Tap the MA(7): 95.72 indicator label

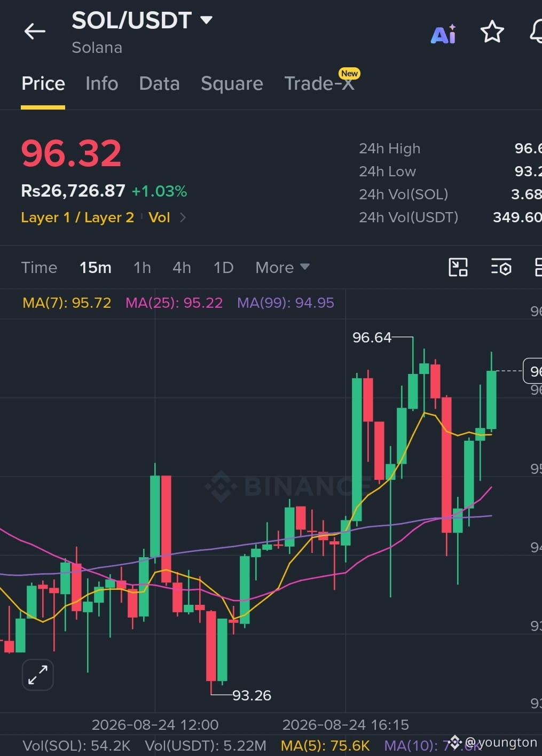click(x=67, y=303)
